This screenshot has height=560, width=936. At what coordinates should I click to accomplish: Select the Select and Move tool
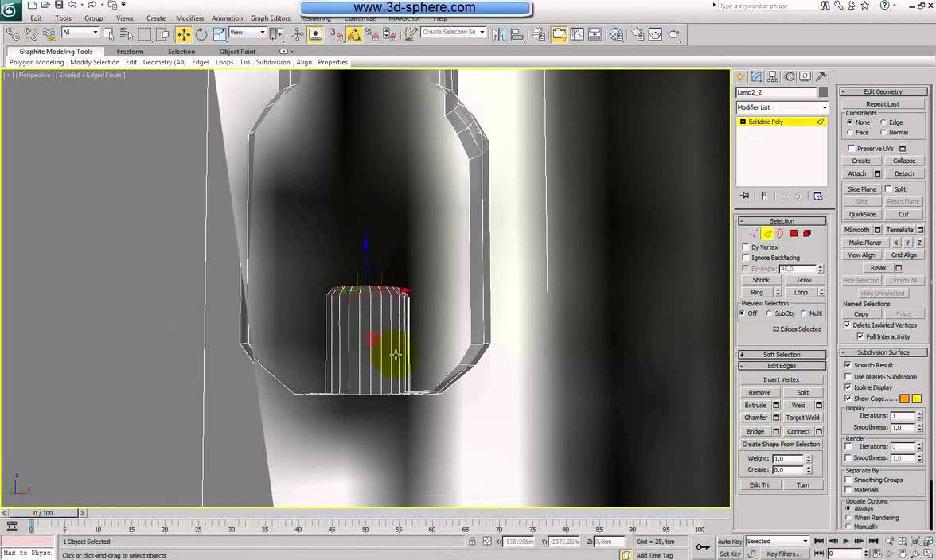click(x=184, y=34)
